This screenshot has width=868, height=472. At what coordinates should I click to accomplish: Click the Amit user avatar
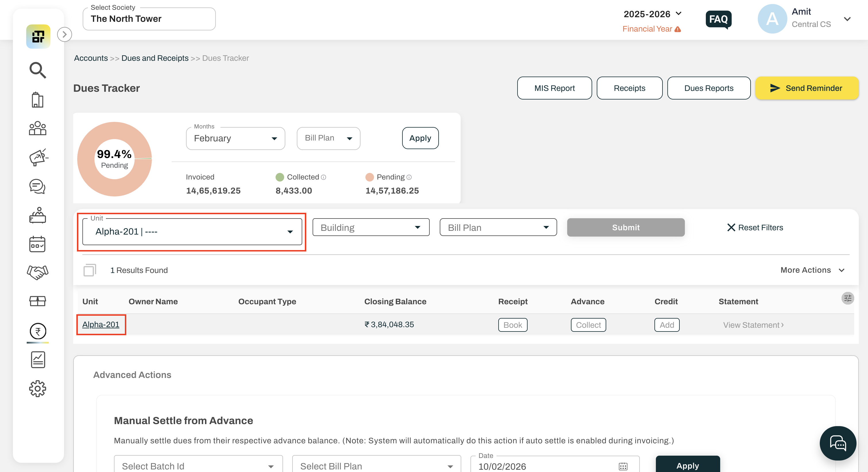pyautogui.click(x=772, y=19)
